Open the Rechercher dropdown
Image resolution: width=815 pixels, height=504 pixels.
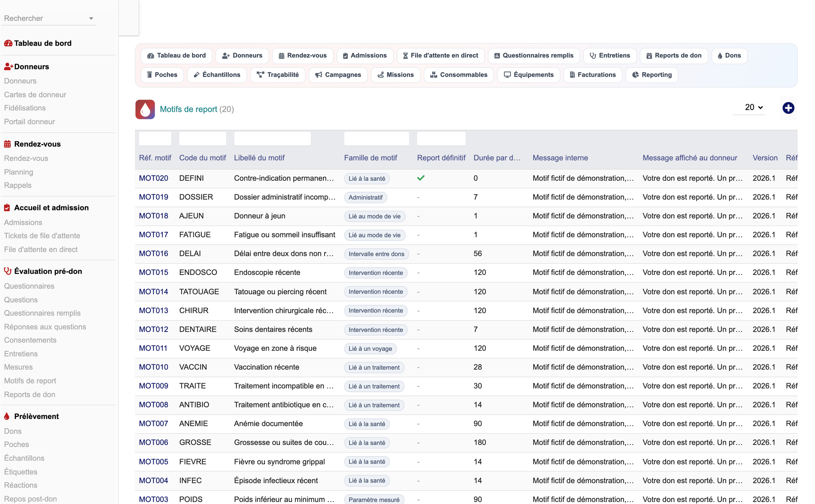[x=49, y=18]
